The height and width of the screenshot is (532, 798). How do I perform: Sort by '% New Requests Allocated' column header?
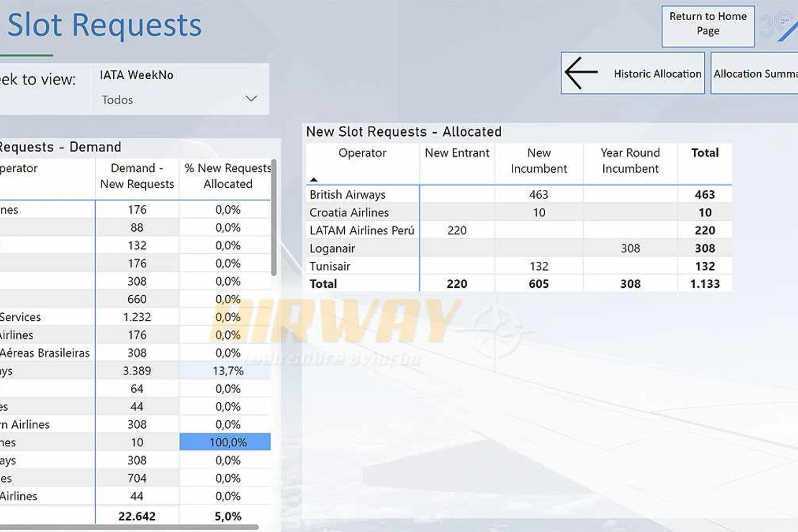tap(228, 176)
